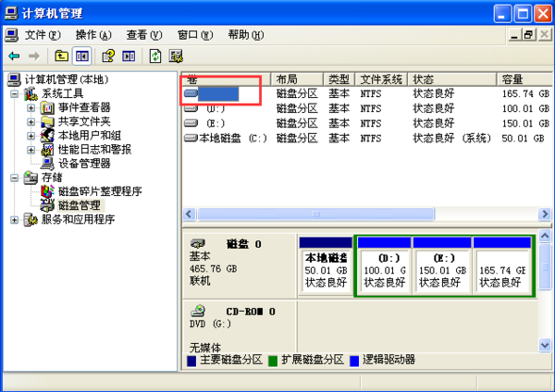Click the Refresh toolbar icon

click(x=155, y=55)
